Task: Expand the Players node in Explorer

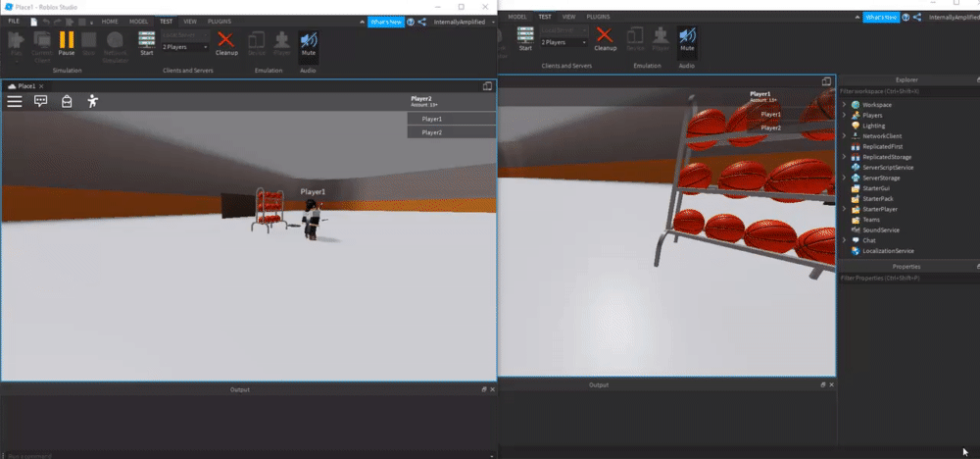Action: (844, 115)
